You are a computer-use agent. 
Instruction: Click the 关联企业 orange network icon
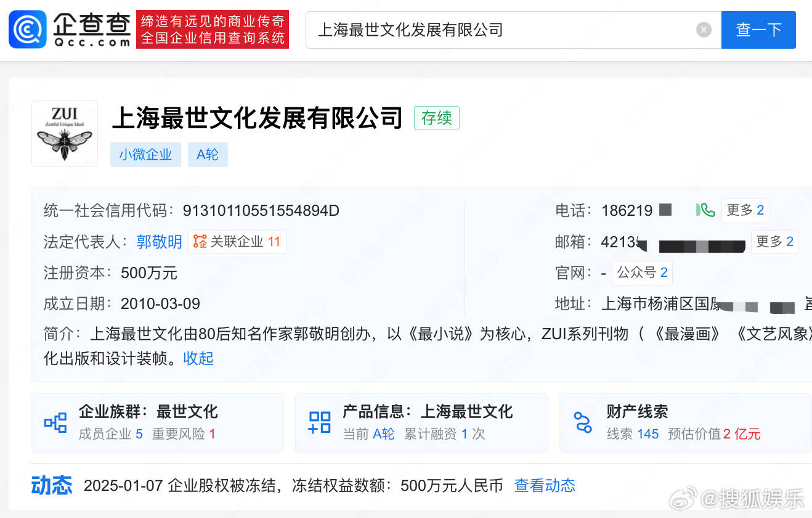[200, 242]
